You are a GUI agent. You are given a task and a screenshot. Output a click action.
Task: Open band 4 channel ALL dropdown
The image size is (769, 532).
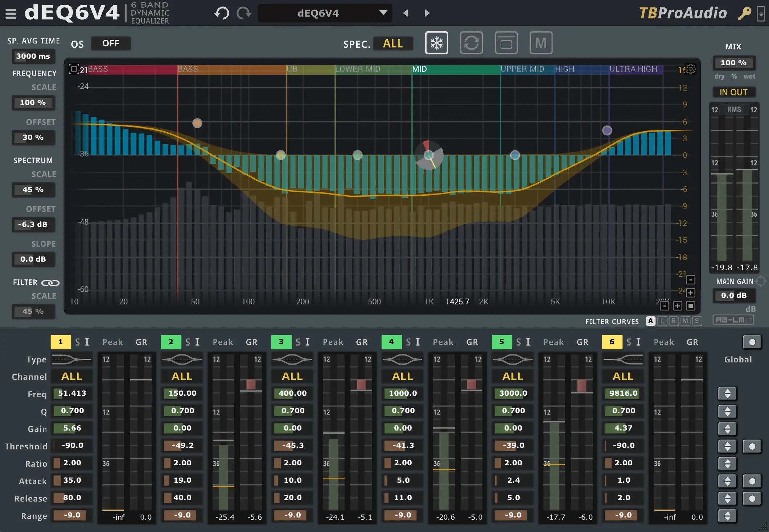point(403,377)
